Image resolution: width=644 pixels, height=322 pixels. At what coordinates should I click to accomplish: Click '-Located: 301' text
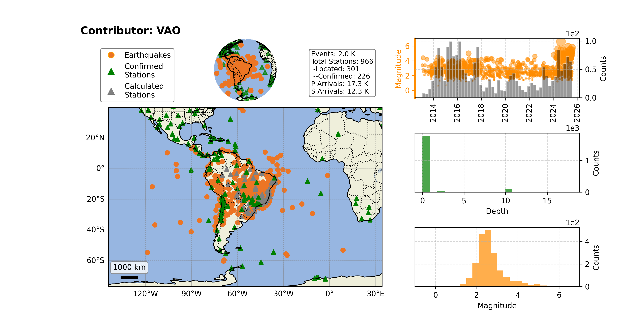(336, 69)
